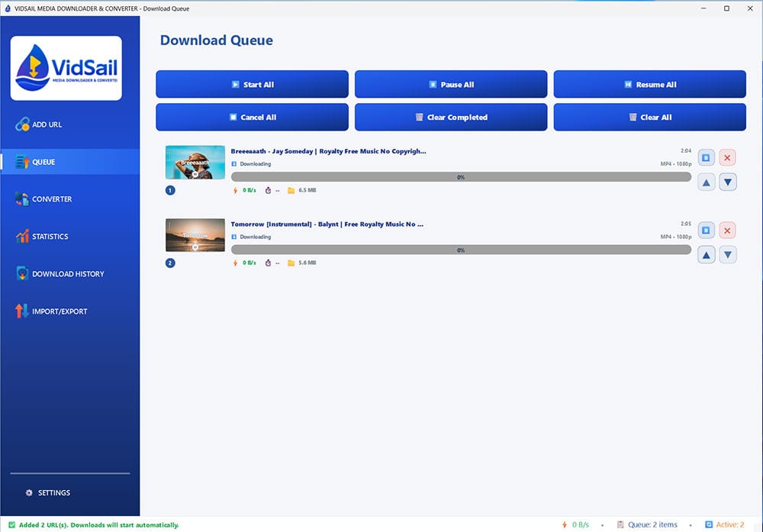763x532 pixels.
Task: Click the status bar 0 B/s speed
Action: click(580, 524)
